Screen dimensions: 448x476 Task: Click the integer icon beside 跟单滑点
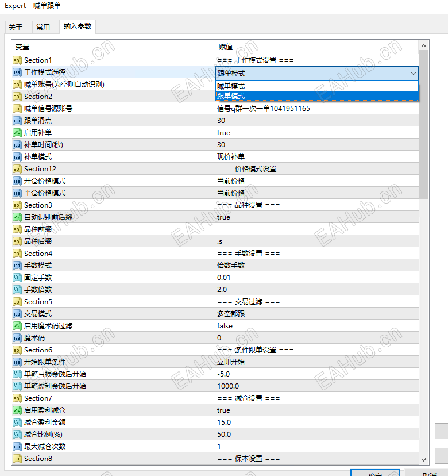coord(17,121)
